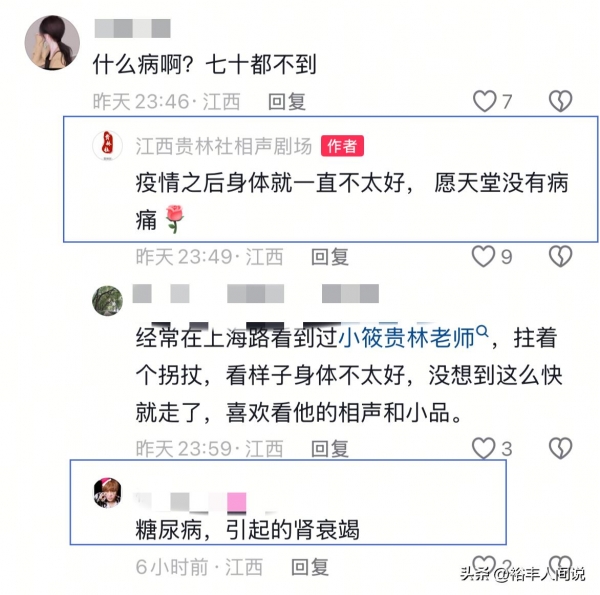This screenshot has width=600, height=595.
Task: Select the comment text 糖尿病，引起的肾衰竭
Action: (247, 530)
